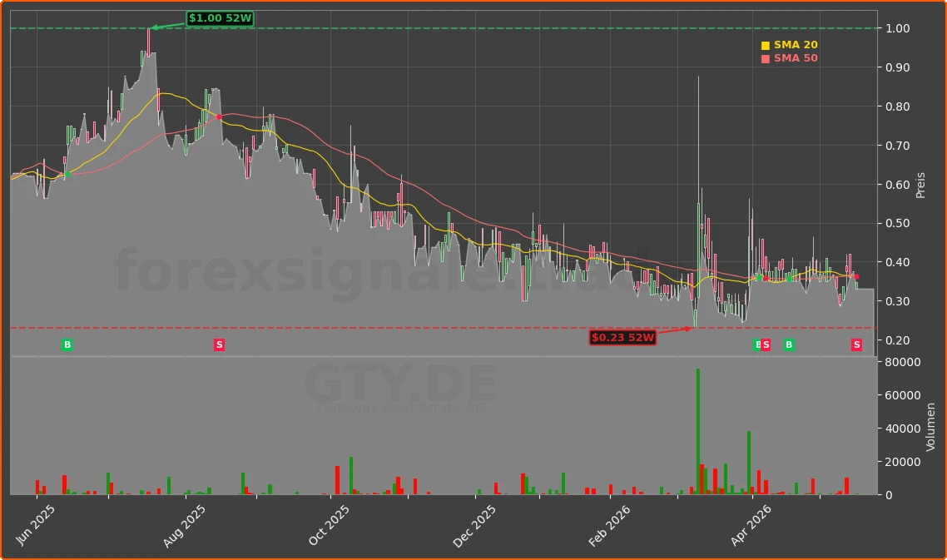Click the Volumen axis title

(x=930, y=427)
